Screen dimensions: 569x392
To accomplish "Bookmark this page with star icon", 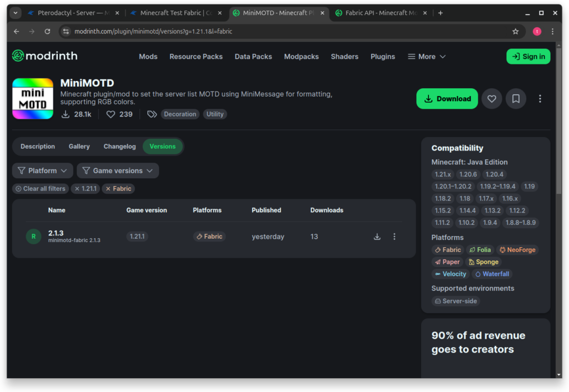I will point(515,32).
